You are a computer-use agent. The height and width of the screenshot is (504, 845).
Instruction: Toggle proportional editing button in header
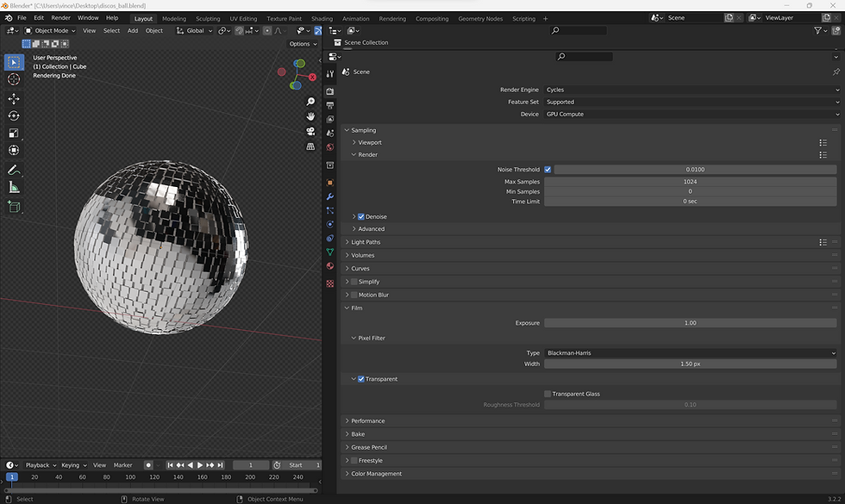click(267, 31)
